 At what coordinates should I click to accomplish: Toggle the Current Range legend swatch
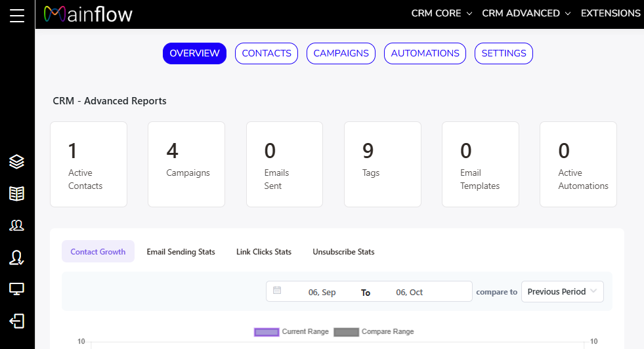pos(267,332)
